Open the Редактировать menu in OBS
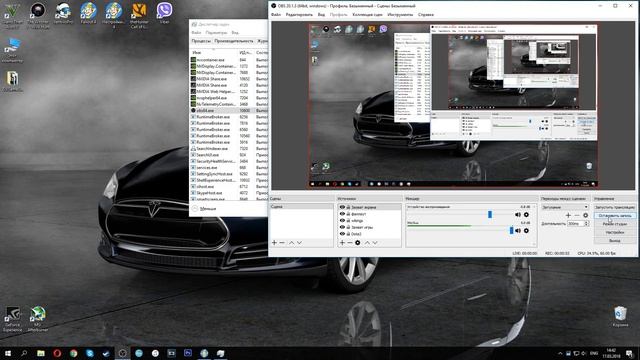The image size is (640, 360). tap(299, 15)
